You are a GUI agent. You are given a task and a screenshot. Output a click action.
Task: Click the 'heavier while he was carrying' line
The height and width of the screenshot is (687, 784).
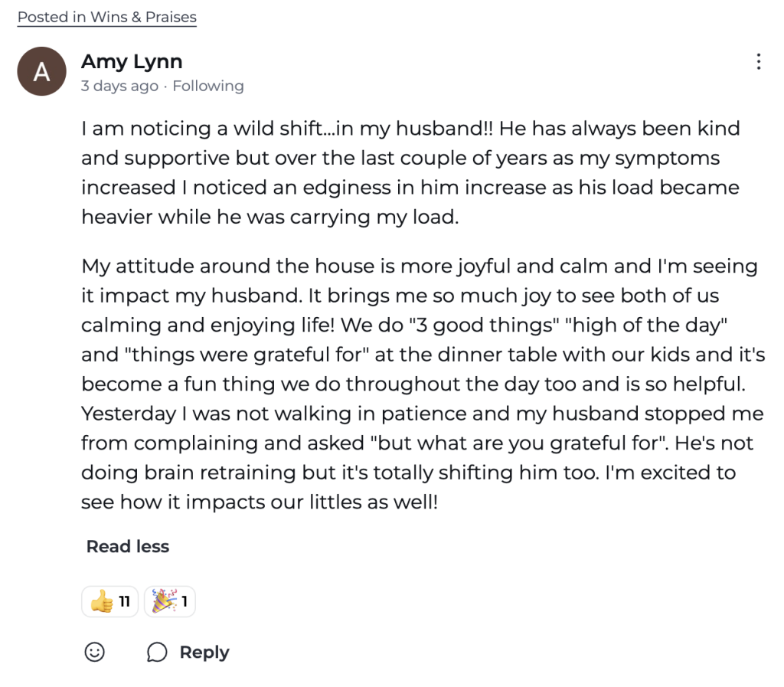click(x=269, y=217)
